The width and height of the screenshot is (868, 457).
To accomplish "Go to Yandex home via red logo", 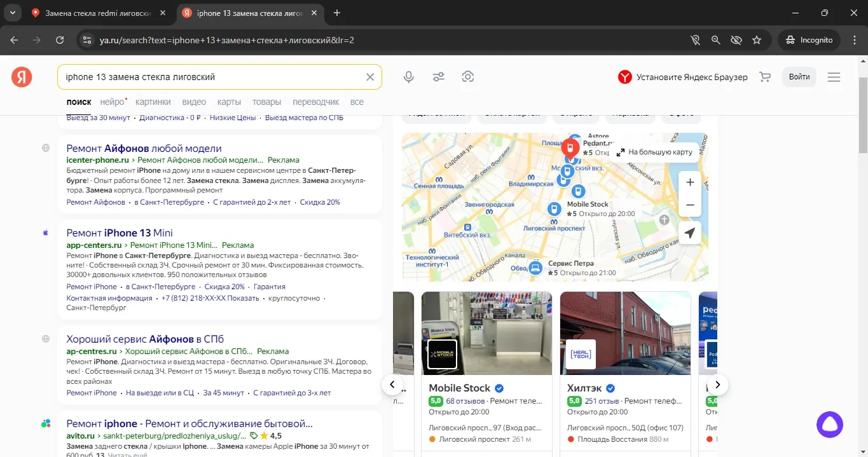I will (x=22, y=77).
